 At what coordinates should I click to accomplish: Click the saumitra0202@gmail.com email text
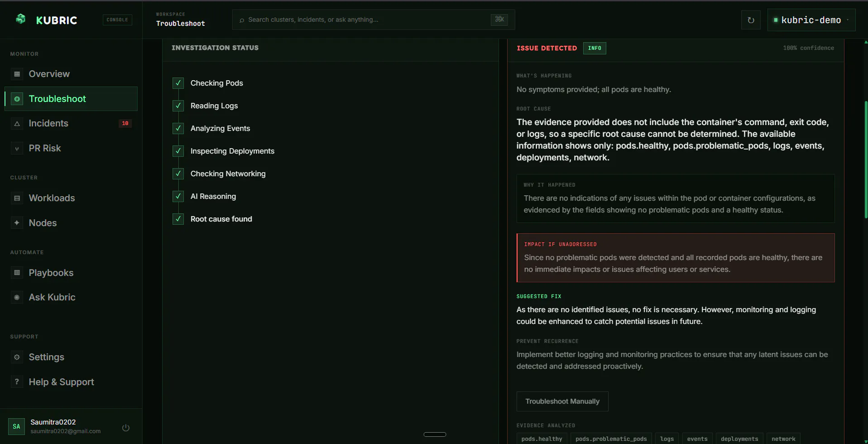pos(66,431)
